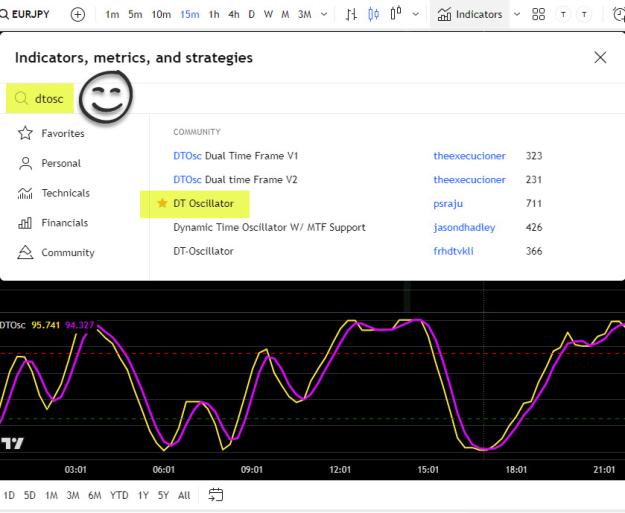Switch to daily D timeframe
Viewport: 625px width, 513px height.
tap(252, 15)
